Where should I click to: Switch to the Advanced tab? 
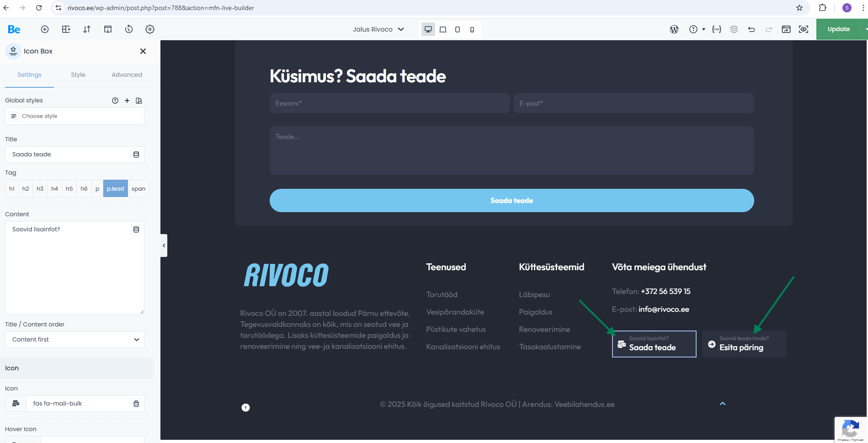click(x=127, y=75)
